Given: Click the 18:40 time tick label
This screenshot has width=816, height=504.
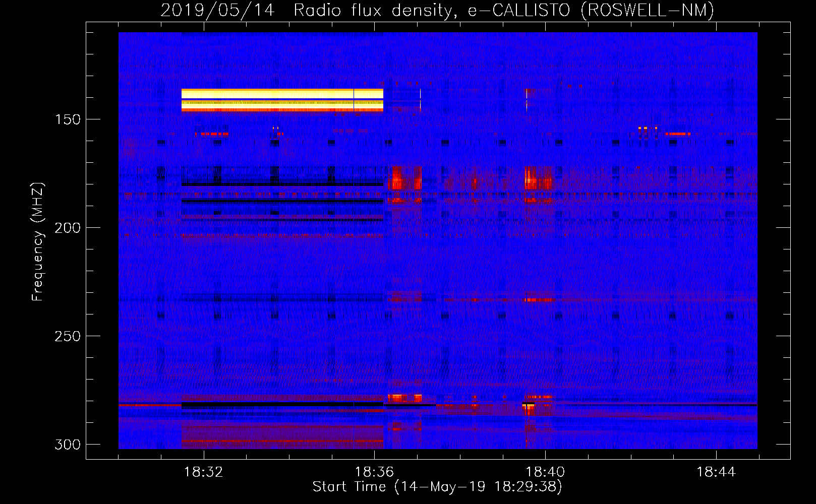Looking at the screenshot, I should pyautogui.click(x=545, y=472).
